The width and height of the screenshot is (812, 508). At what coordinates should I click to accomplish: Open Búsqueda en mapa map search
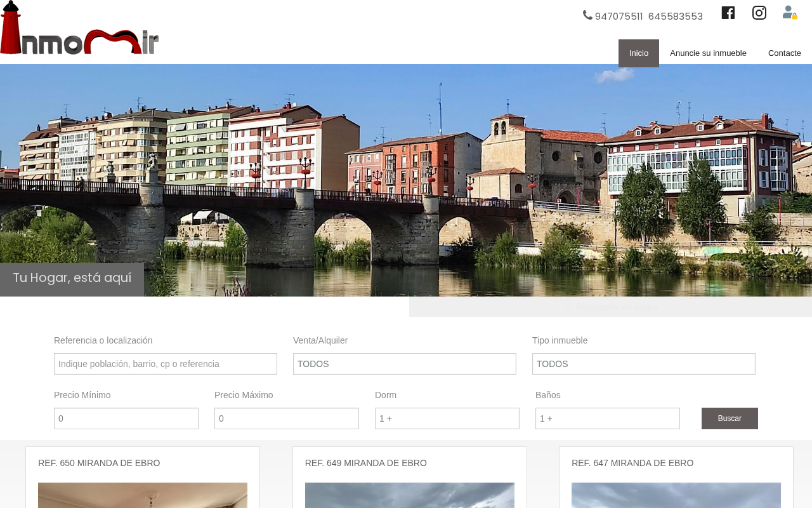tap(610, 307)
